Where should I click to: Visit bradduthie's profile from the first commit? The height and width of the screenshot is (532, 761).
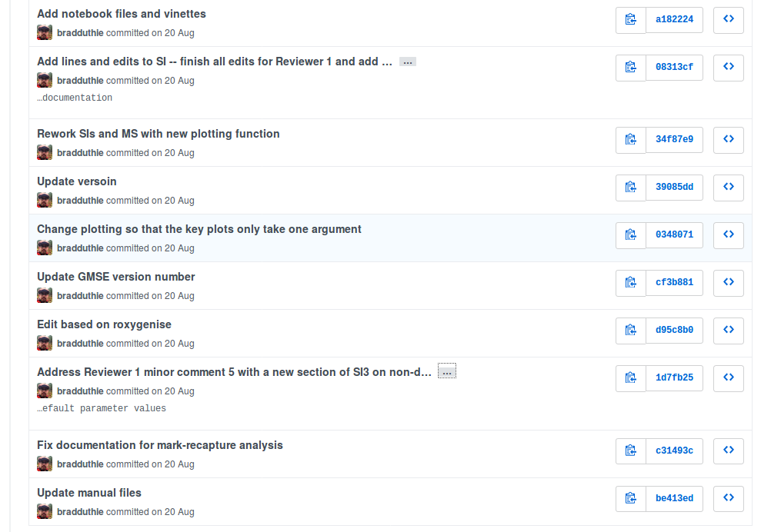(80, 32)
